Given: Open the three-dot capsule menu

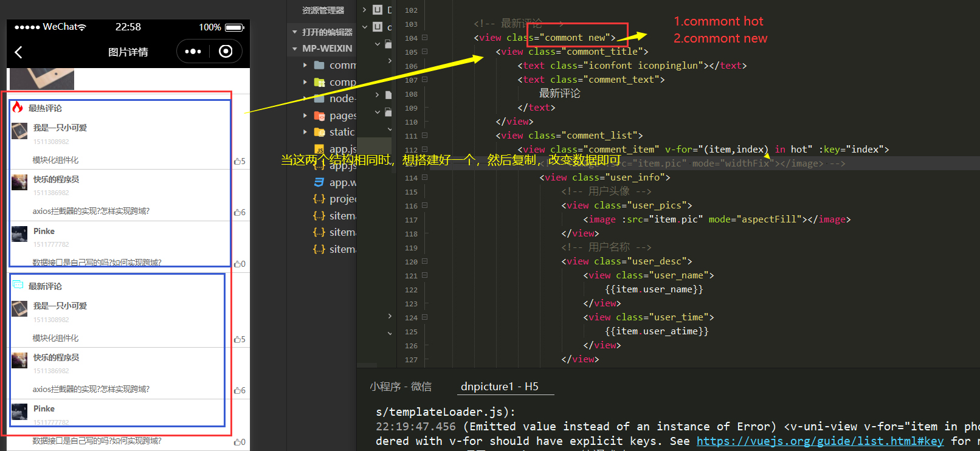Looking at the screenshot, I should pyautogui.click(x=193, y=52).
